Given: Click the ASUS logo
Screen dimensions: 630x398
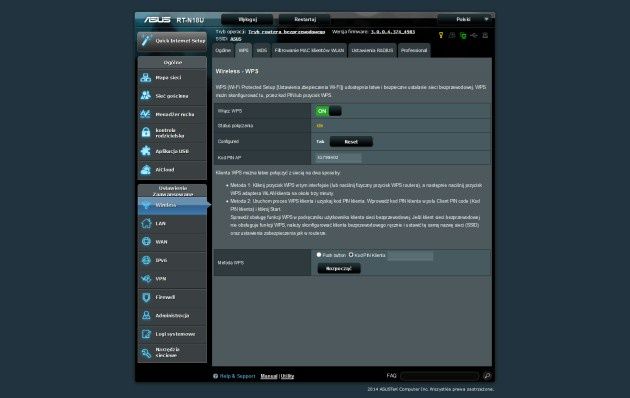Looking at the screenshot, I should point(158,20).
